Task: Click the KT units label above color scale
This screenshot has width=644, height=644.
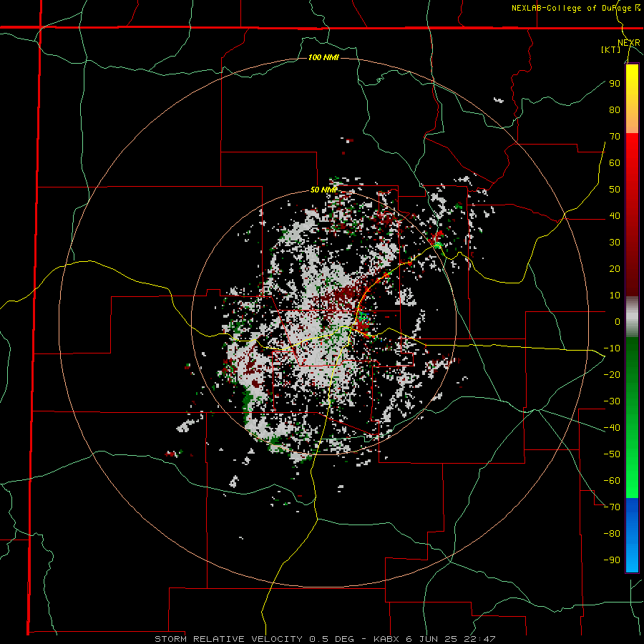Action: click(611, 49)
